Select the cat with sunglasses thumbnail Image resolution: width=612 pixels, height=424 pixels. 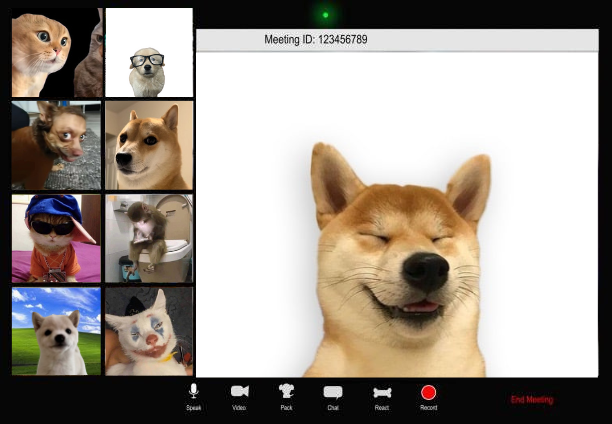[x=56, y=238]
